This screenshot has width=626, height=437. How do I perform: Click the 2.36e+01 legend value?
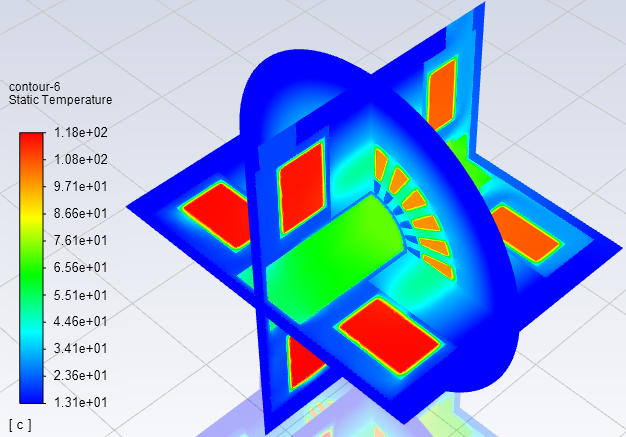(81, 376)
